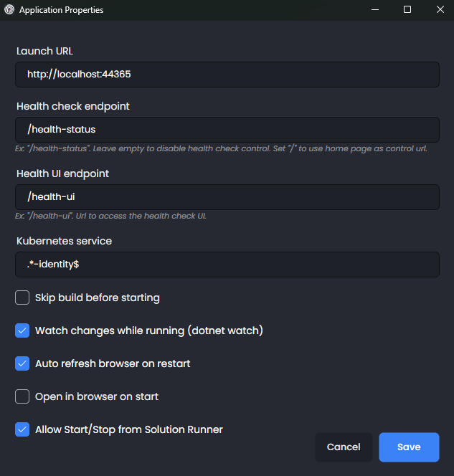Maximize the Application Properties window

[x=407, y=10]
